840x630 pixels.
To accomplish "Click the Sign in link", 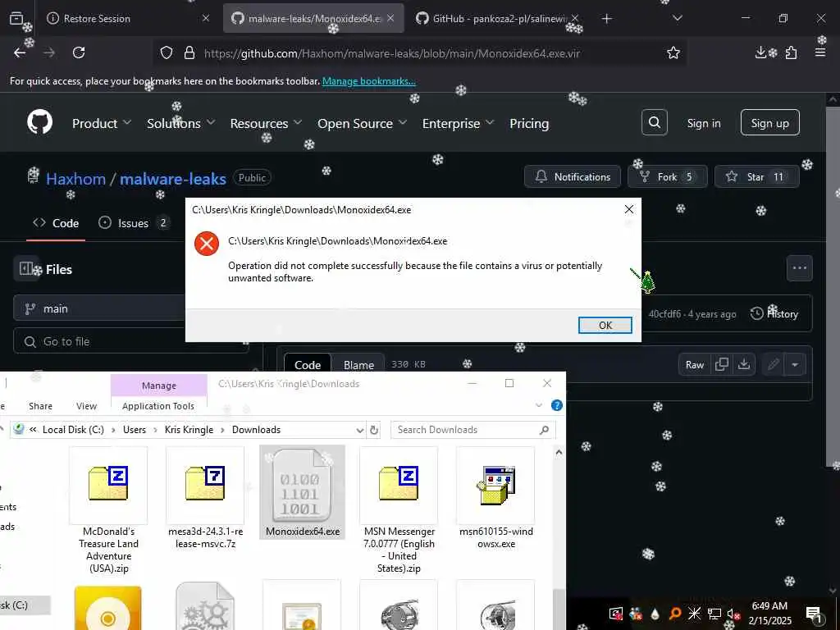I will point(703,123).
